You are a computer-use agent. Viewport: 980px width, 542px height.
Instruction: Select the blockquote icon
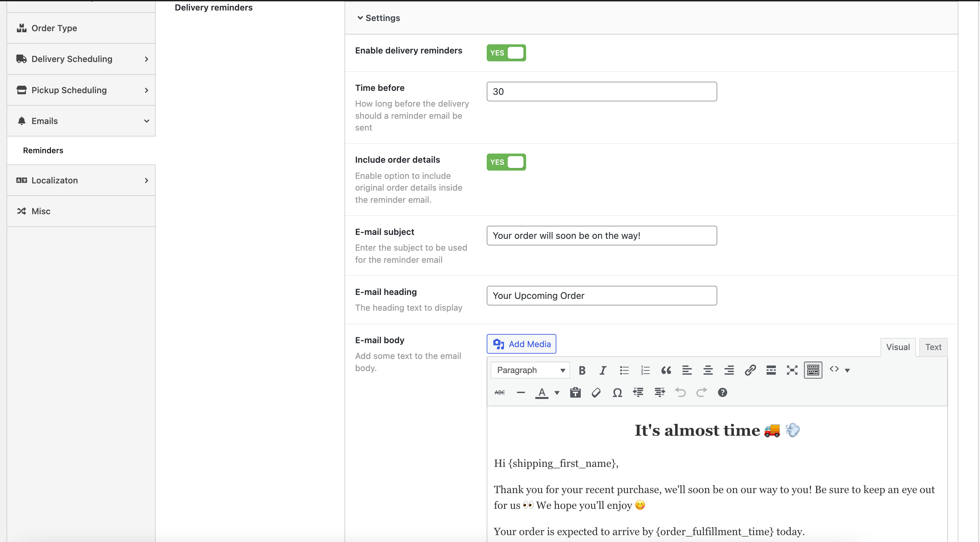pos(666,370)
